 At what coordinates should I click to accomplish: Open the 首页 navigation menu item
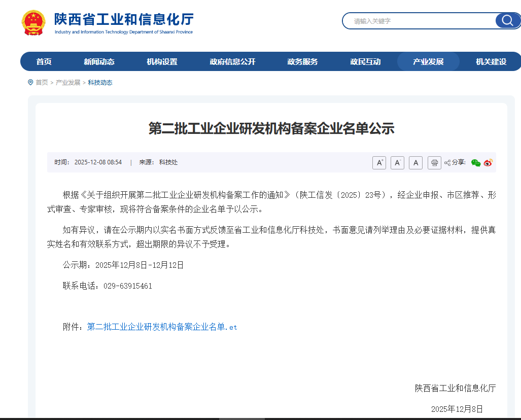tap(44, 62)
